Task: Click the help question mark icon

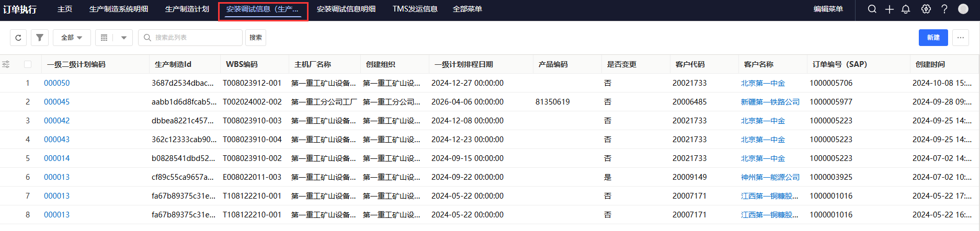Action: [x=944, y=9]
